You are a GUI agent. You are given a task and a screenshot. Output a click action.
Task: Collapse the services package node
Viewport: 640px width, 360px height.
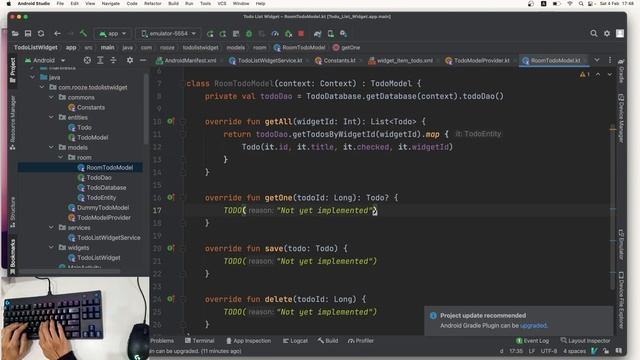[51, 227]
